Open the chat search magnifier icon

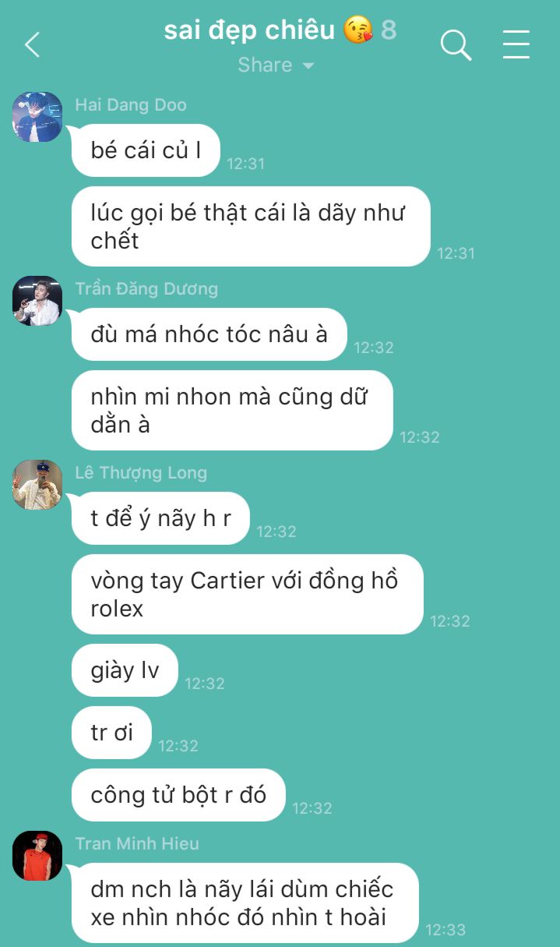[456, 44]
